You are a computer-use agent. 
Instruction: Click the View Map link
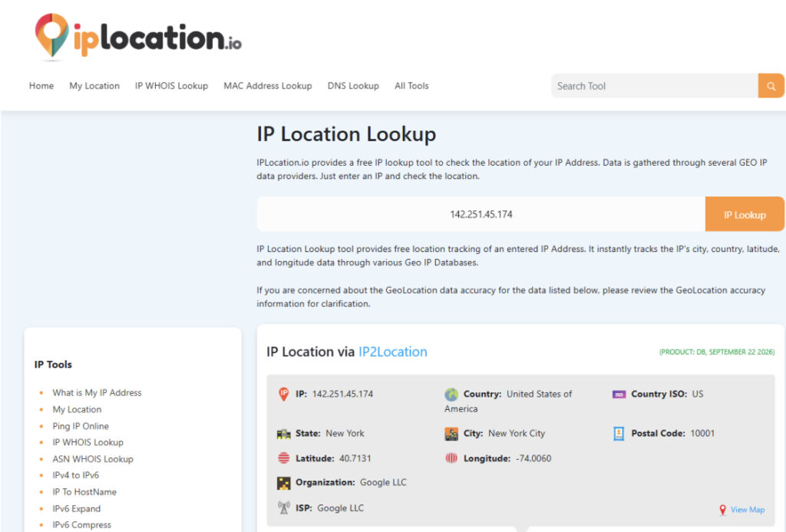click(748, 510)
